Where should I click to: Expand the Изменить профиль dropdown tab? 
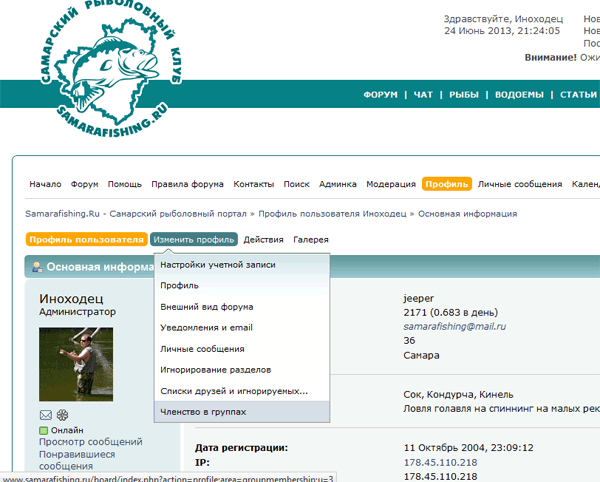pos(194,239)
